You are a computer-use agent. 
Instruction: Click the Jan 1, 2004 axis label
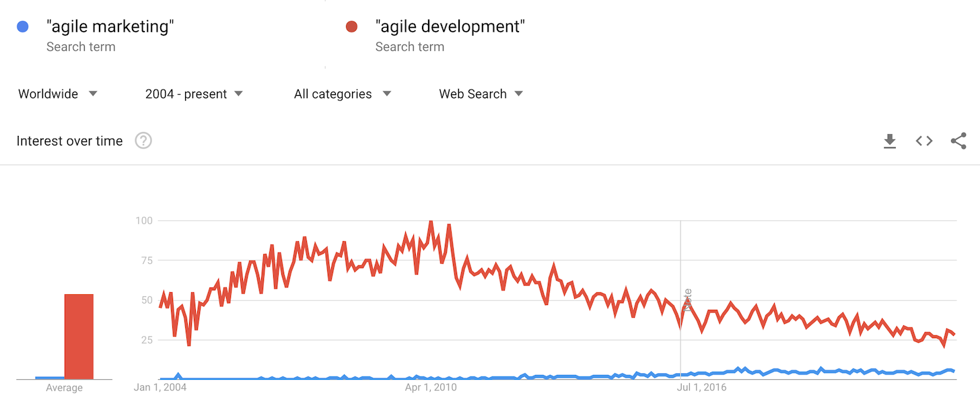point(160,387)
